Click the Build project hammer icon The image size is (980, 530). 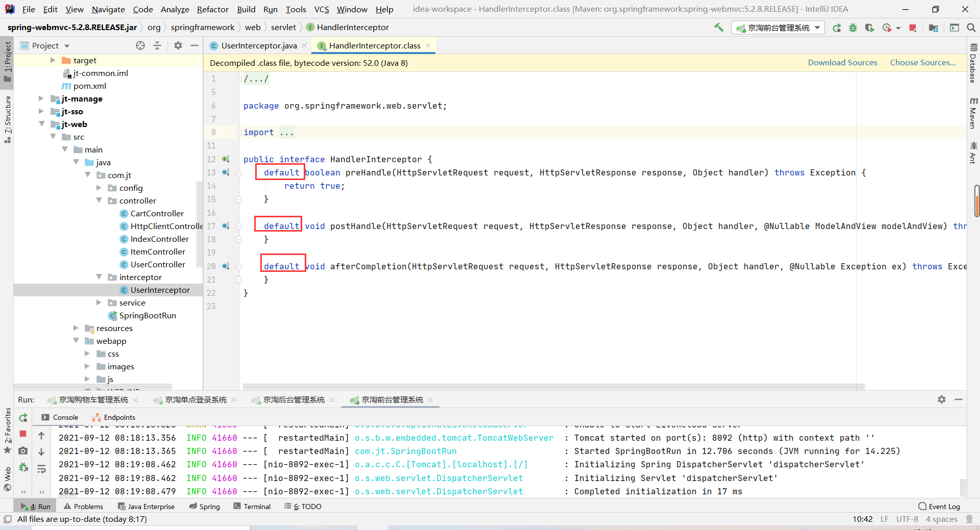point(719,28)
